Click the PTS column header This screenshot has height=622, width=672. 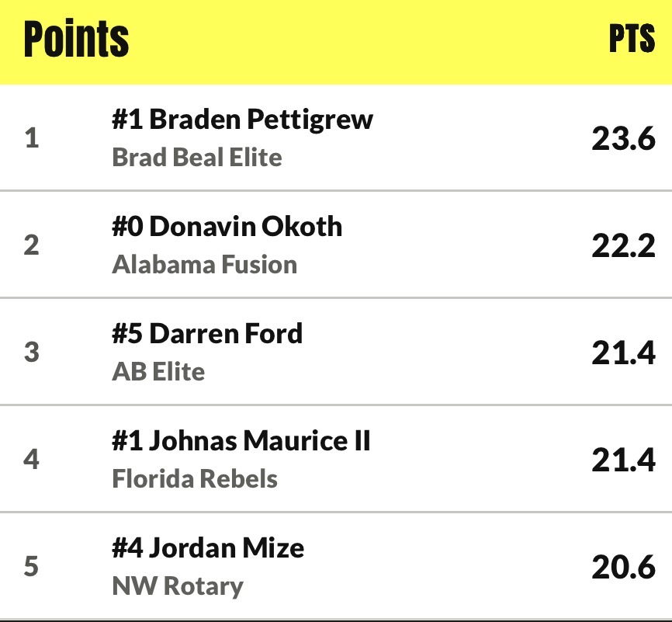tap(632, 39)
